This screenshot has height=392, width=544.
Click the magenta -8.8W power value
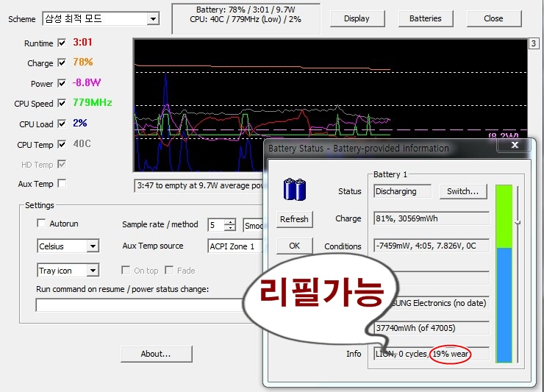87,82
